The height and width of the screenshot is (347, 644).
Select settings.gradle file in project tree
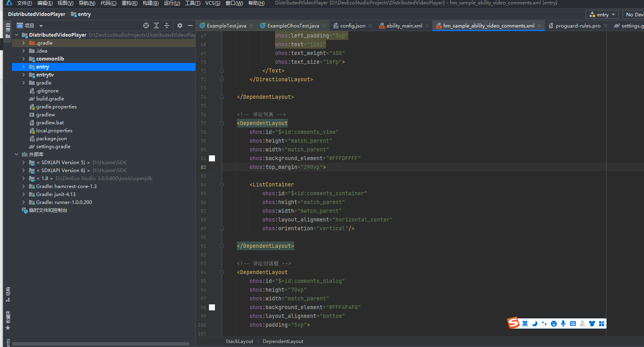[x=53, y=146]
